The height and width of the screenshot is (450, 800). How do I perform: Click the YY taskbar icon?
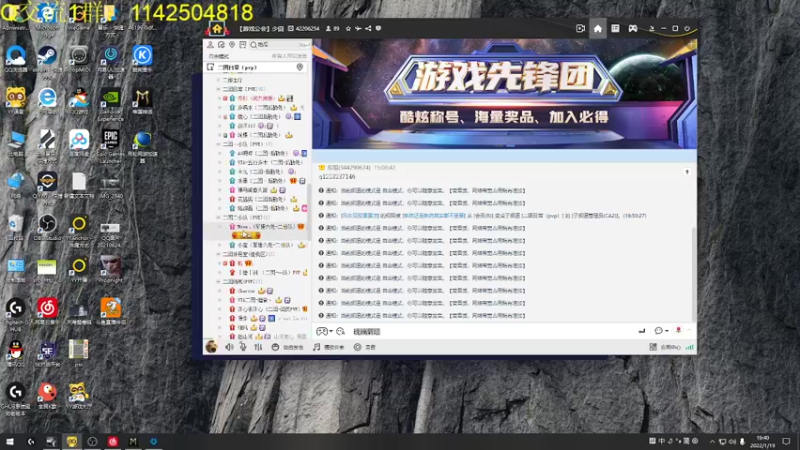coord(71,441)
